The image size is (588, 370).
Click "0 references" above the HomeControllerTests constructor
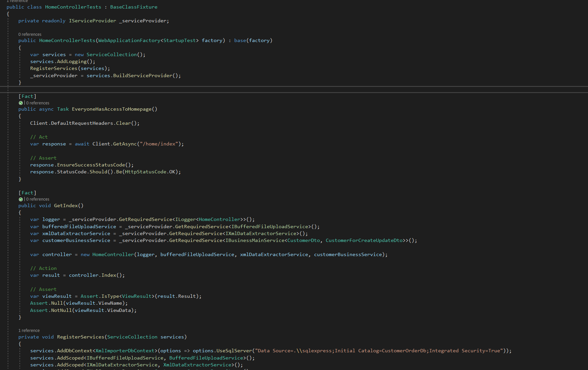click(x=30, y=34)
